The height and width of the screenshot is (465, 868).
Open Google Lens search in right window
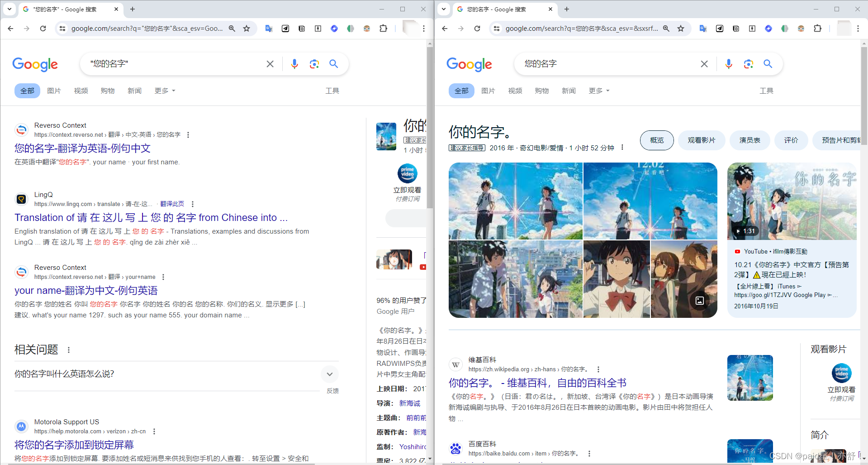749,64
